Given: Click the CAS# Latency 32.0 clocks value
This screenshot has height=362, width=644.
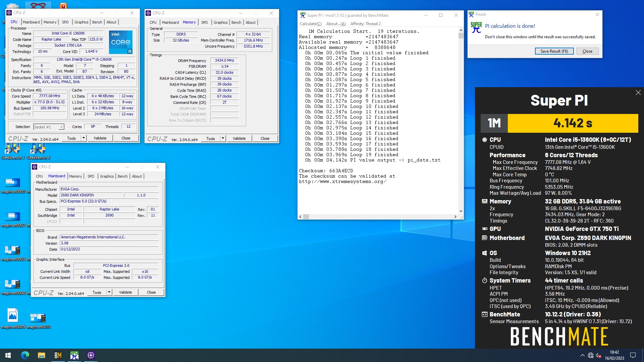Looking at the screenshot, I should coord(224,72).
